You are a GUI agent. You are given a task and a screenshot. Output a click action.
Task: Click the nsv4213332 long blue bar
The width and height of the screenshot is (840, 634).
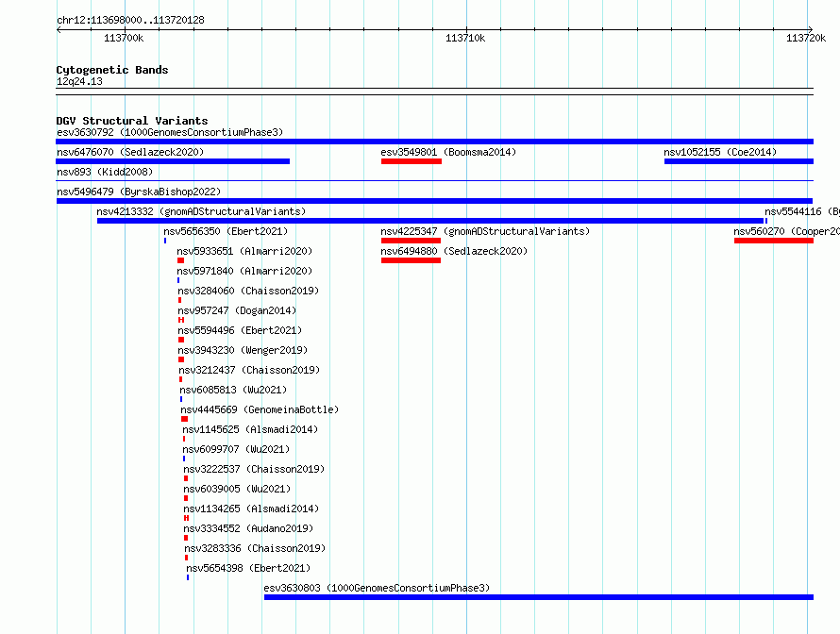click(x=430, y=221)
